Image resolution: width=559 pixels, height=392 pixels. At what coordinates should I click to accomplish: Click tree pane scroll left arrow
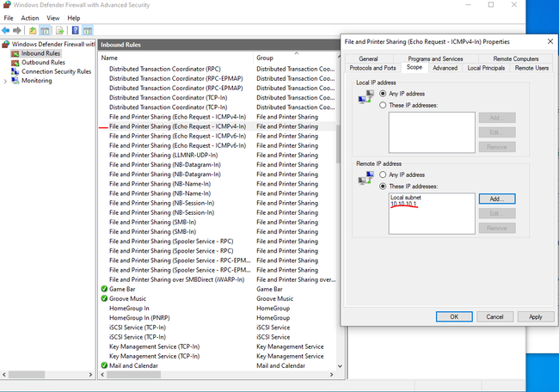pos(4,375)
